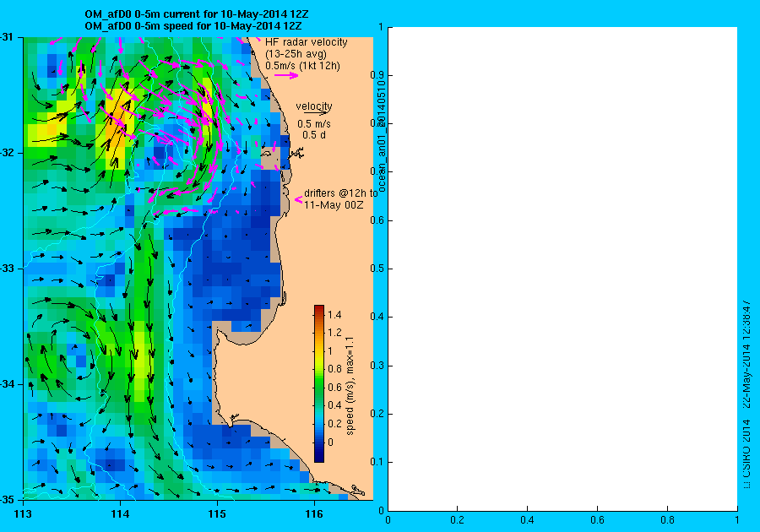The height and width of the screenshot is (532, 760).
Task: Click the magenta HF radar reference arrow in the legend
Action: 286,75
